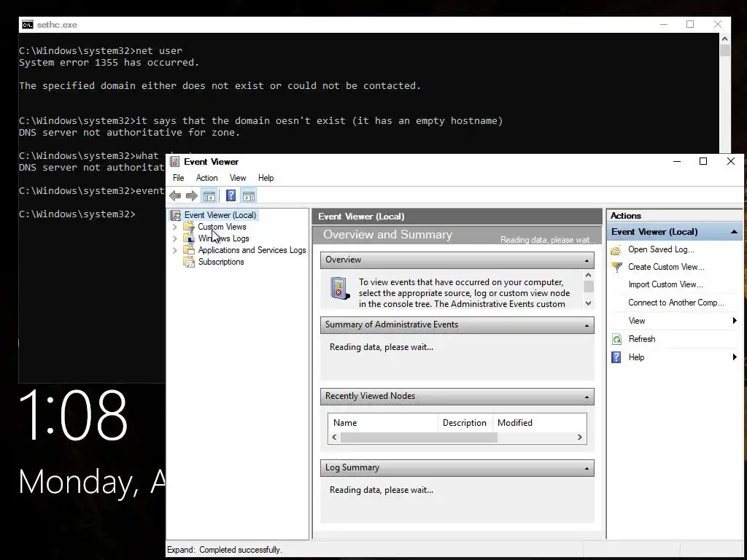Open the Help submenu arrow in Actions
This screenshot has height=560, width=747.
735,357
